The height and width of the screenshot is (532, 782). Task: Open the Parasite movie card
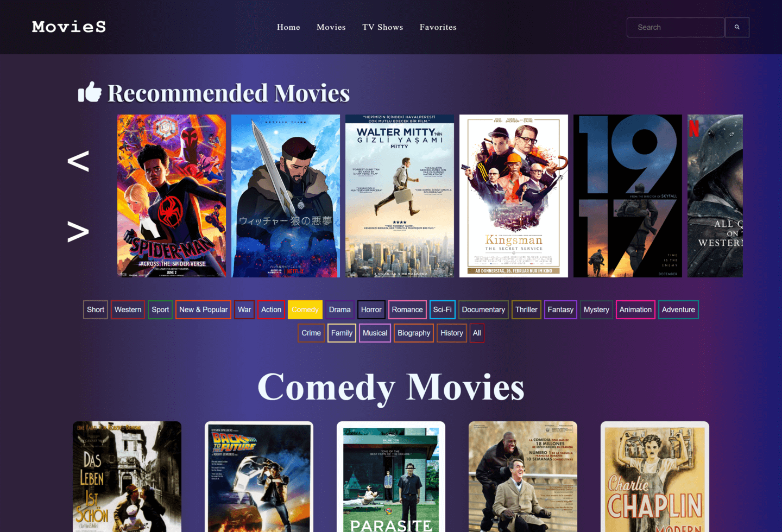(391, 477)
